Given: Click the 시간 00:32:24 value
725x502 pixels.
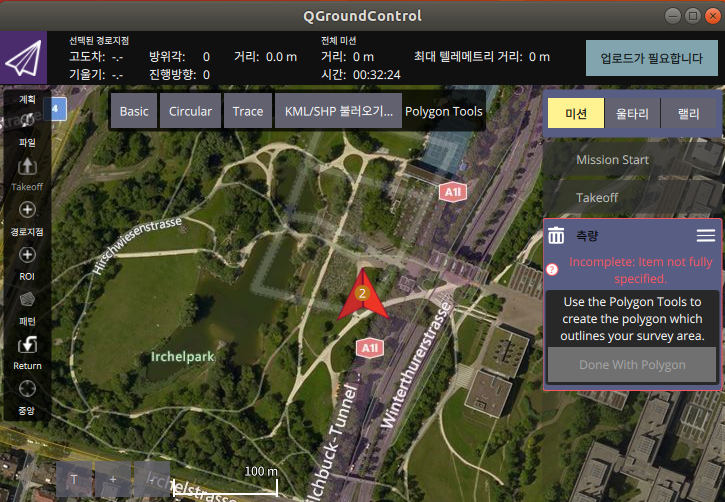Looking at the screenshot, I should [x=376, y=74].
